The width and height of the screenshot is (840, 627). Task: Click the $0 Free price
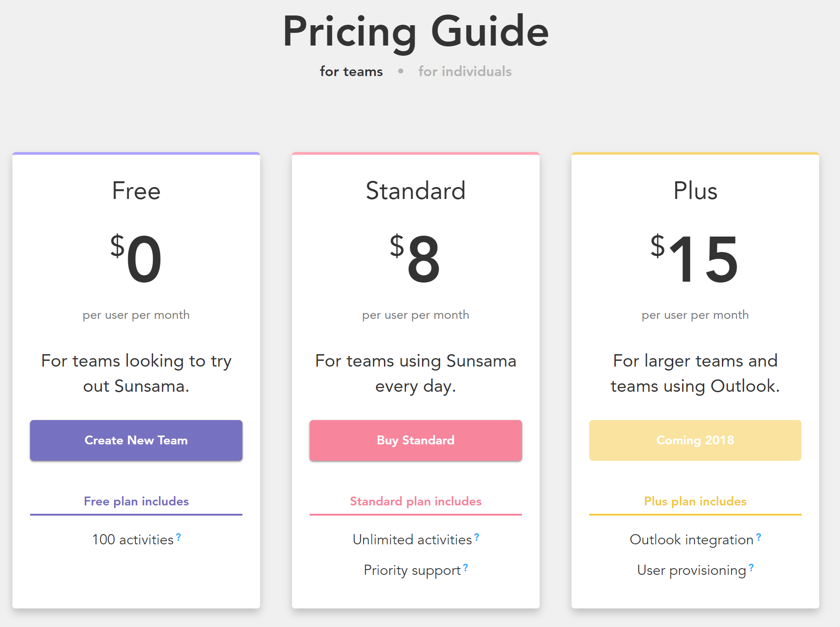136,259
